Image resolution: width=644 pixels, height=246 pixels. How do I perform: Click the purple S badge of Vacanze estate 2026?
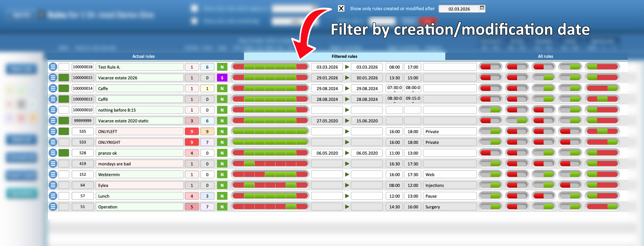(222, 78)
